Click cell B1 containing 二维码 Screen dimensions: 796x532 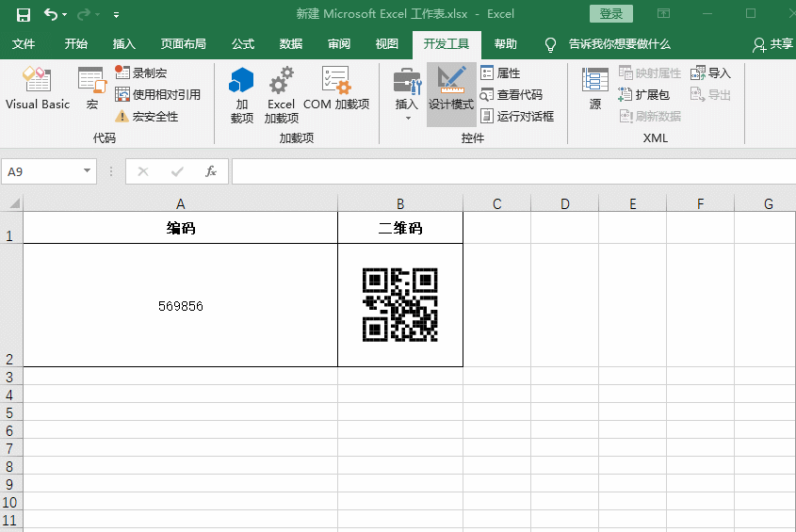(400, 228)
